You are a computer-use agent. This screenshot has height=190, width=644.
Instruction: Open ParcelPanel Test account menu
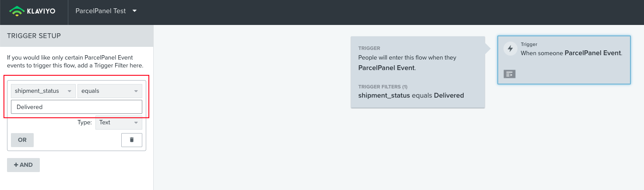point(101,11)
